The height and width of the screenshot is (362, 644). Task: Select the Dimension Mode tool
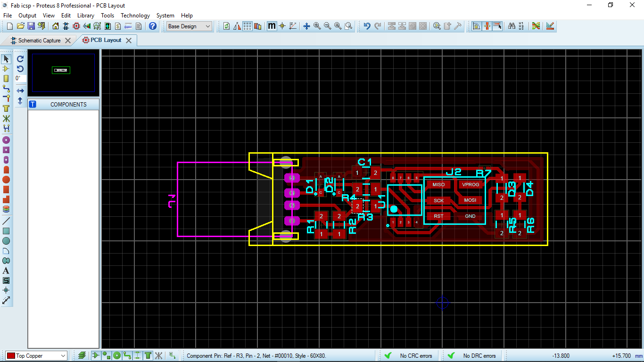pyautogui.click(x=6, y=300)
